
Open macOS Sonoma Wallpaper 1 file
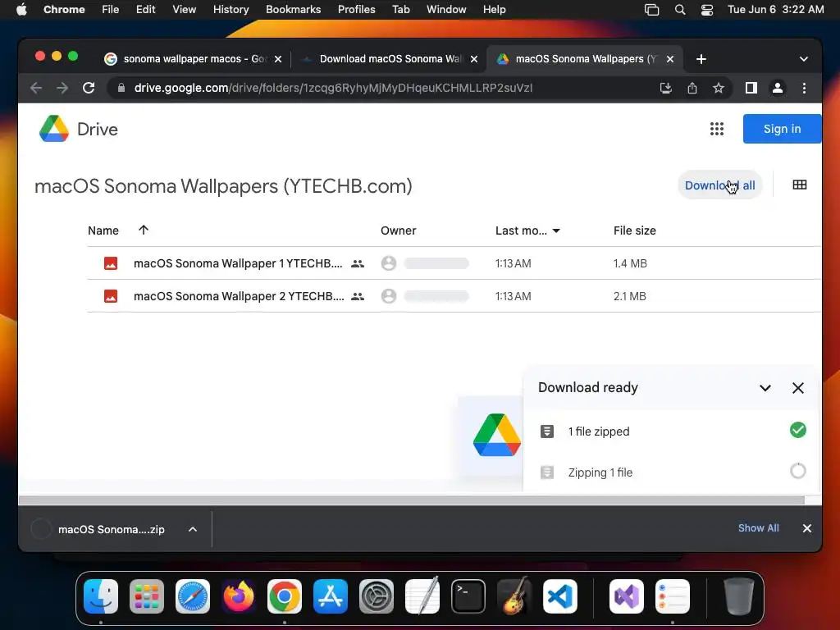pyautogui.click(x=238, y=263)
